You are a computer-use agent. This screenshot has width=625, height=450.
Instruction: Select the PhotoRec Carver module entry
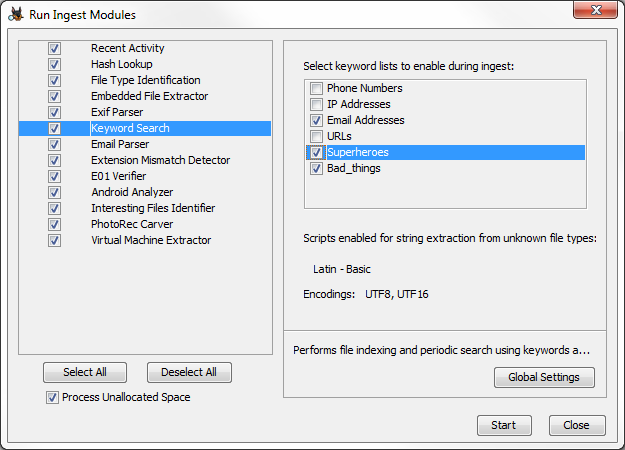pyautogui.click(x=145, y=224)
